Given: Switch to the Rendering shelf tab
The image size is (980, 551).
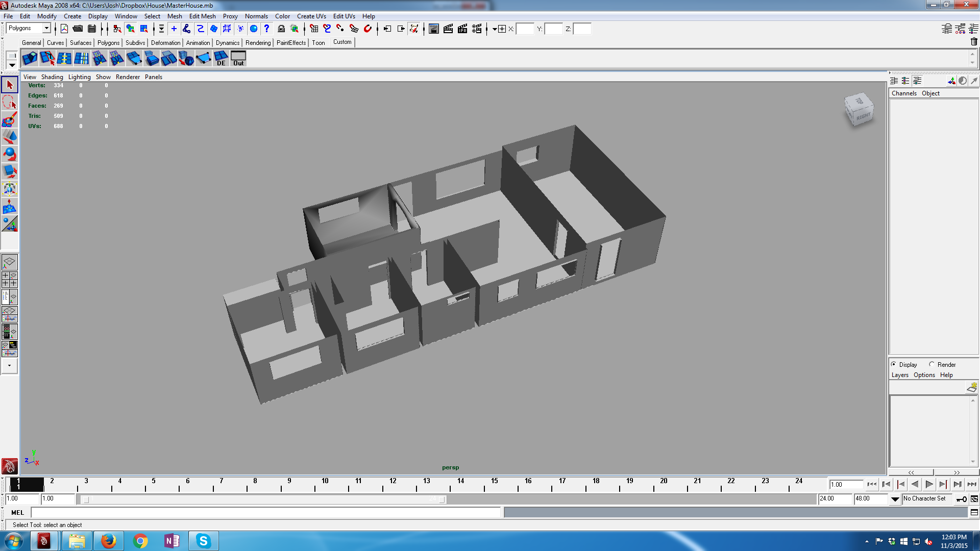Looking at the screenshot, I should click(x=258, y=43).
